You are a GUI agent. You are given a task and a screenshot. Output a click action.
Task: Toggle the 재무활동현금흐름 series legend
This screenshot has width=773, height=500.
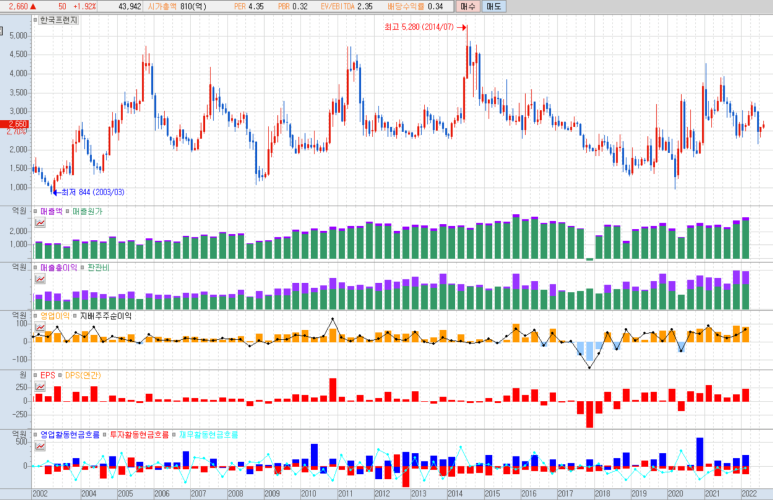point(206,434)
